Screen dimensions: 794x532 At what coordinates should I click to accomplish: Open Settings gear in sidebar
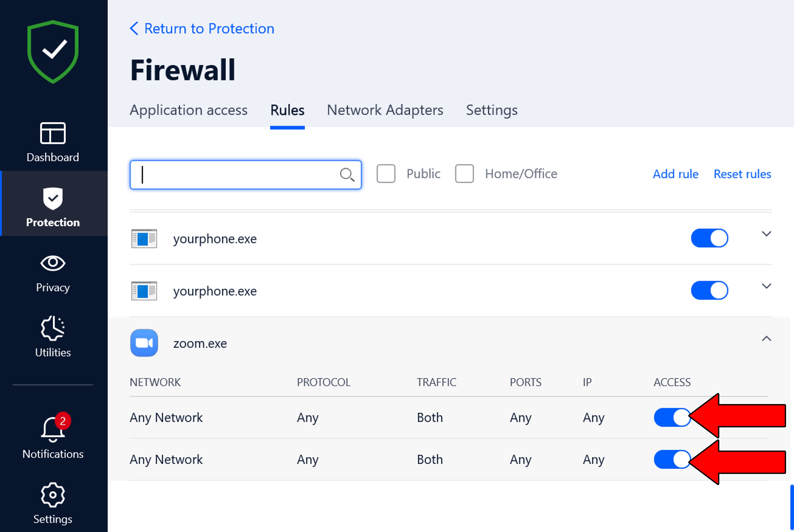pyautogui.click(x=53, y=495)
